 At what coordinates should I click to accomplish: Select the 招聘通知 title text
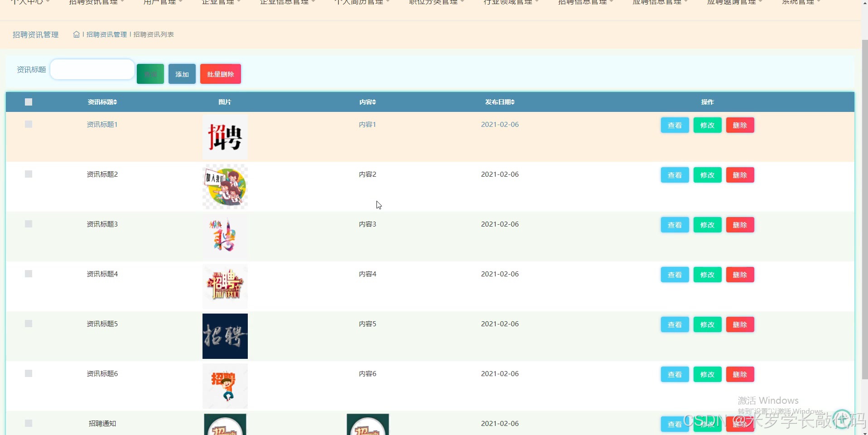[102, 423]
